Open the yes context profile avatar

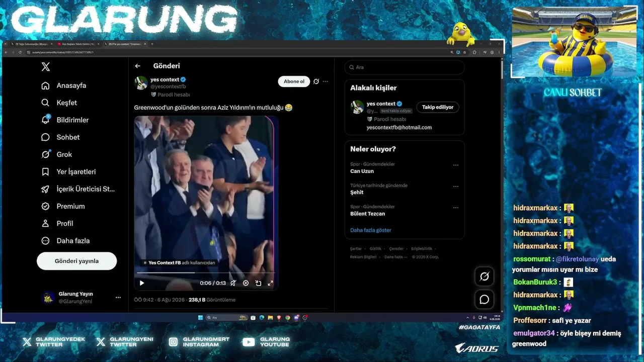(141, 83)
